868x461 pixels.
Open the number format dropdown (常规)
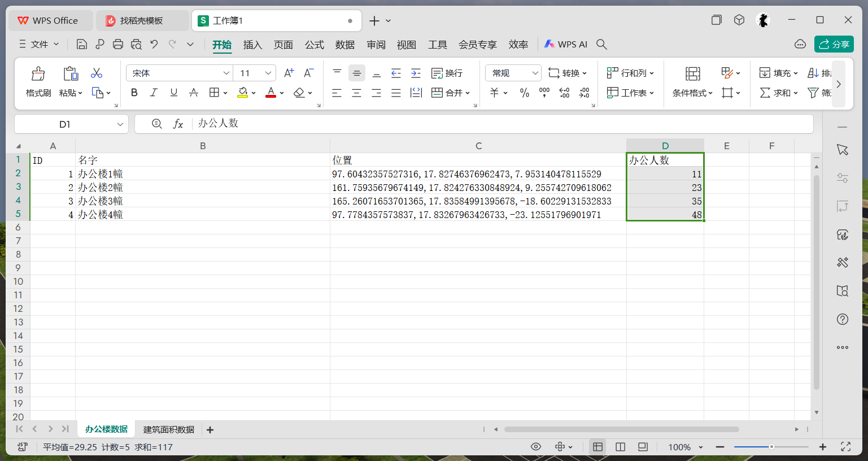534,73
